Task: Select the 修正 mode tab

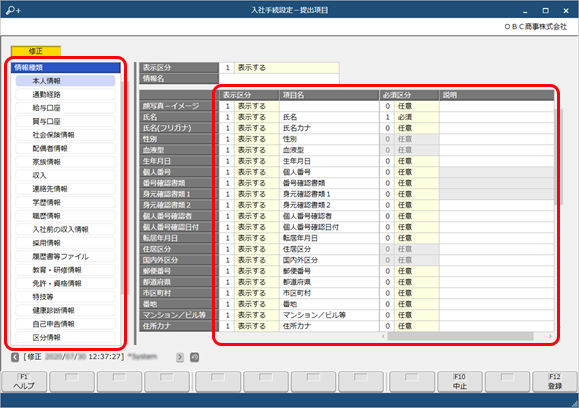Action: pos(36,51)
